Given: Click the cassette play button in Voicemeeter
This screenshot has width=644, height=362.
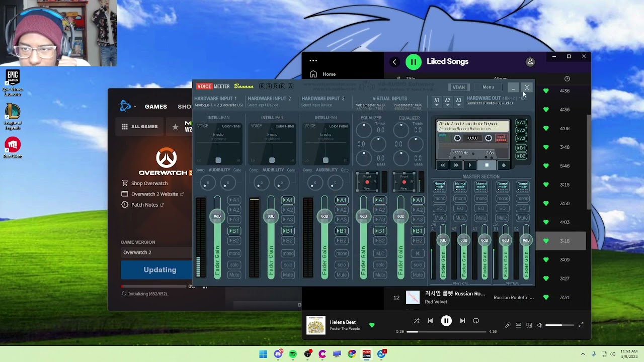Looking at the screenshot, I should tap(470, 165).
